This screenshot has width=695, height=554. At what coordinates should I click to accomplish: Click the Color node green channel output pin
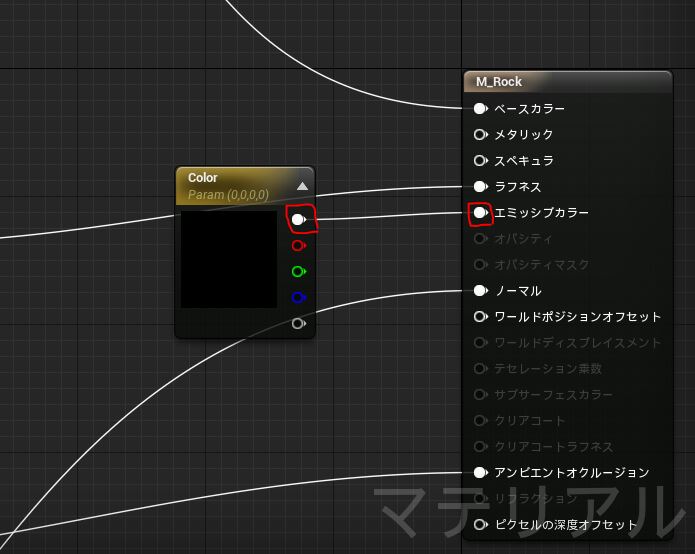[299, 271]
